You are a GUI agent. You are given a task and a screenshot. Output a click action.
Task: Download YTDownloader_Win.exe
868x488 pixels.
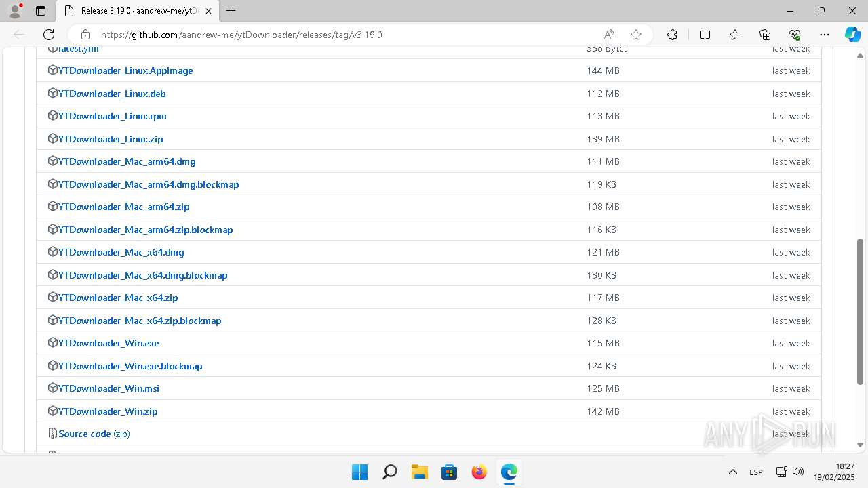point(108,343)
